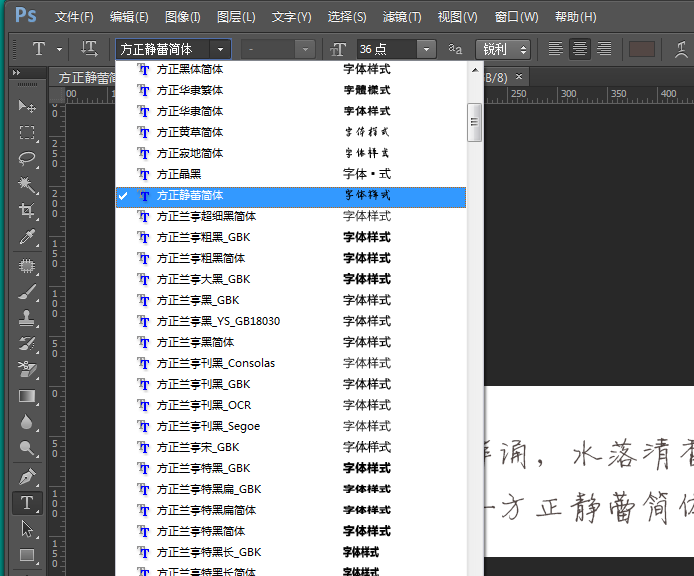
Task: Set center text alignment
Action: [580, 49]
